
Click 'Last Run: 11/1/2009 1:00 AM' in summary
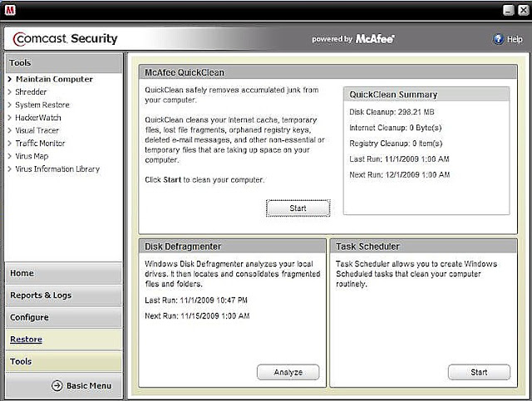tap(399, 159)
